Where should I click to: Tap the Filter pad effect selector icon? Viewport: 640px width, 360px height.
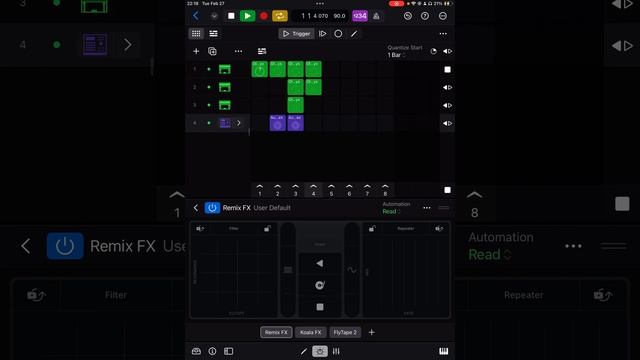click(200, 229)
